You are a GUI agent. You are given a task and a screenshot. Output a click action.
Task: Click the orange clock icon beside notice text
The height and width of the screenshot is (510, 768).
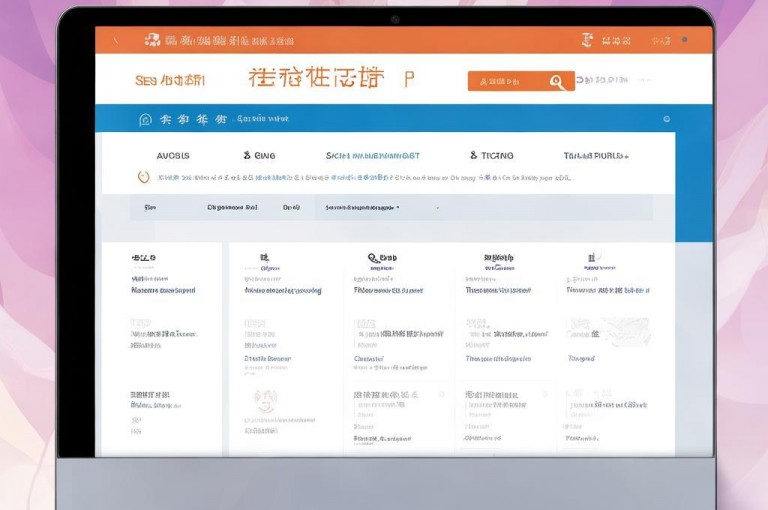click(x=143, y=177)
